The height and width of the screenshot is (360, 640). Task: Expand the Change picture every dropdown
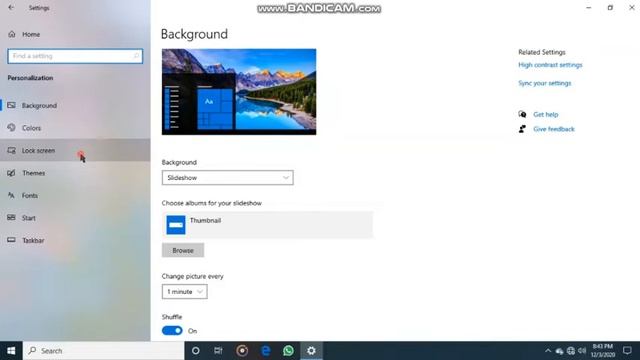[184, 291]
